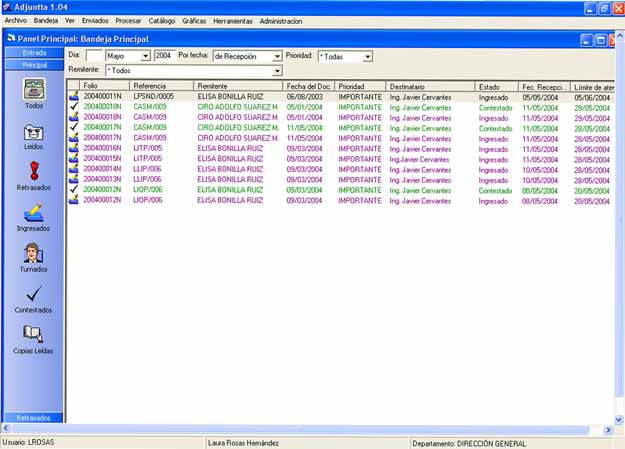Click the status icon of folio 200400011N
The width and height of the screenshot is (625, 449).
point(74,96)
